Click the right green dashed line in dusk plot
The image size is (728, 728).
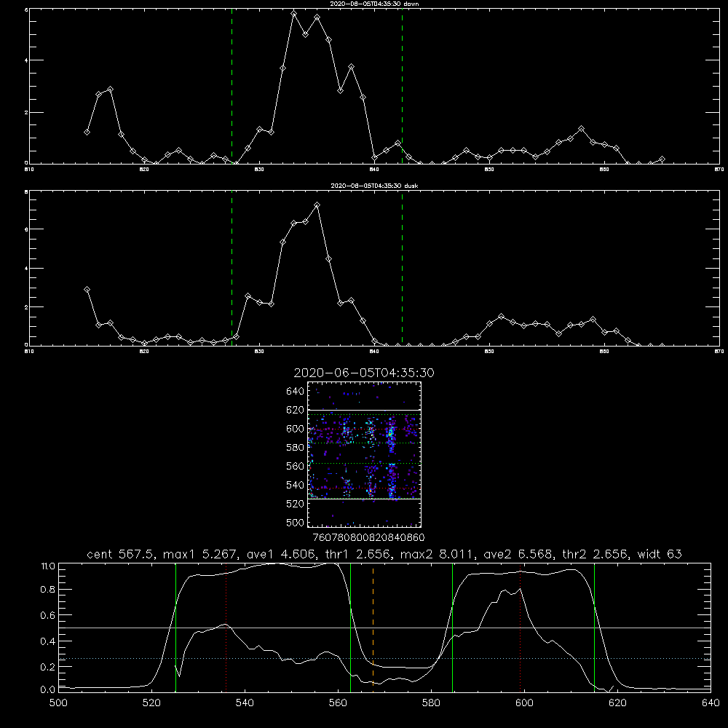coord(402,268)
